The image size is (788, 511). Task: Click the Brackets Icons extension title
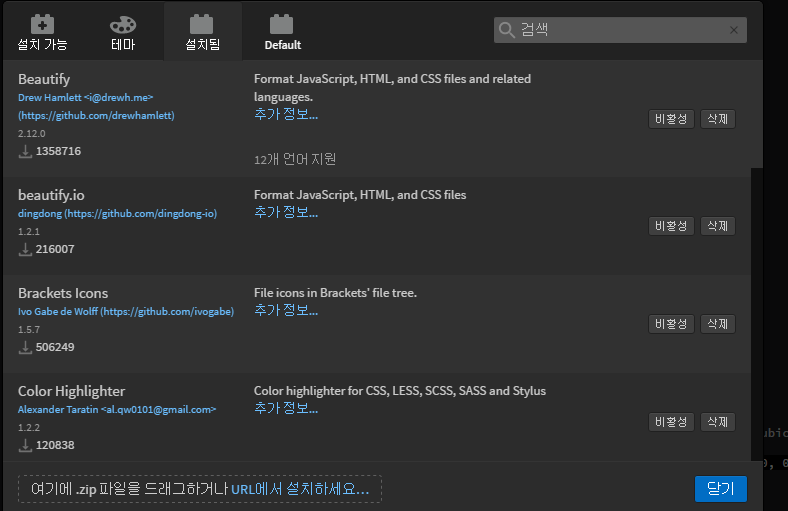coord(63,293)
